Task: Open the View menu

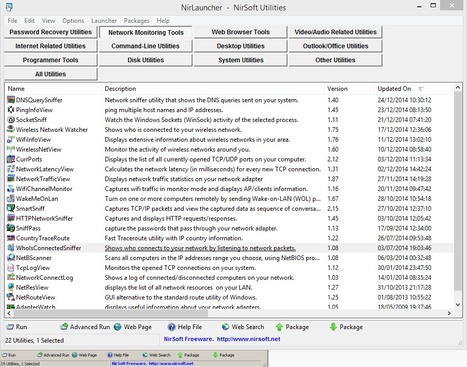Action: [x=48, y=21]
